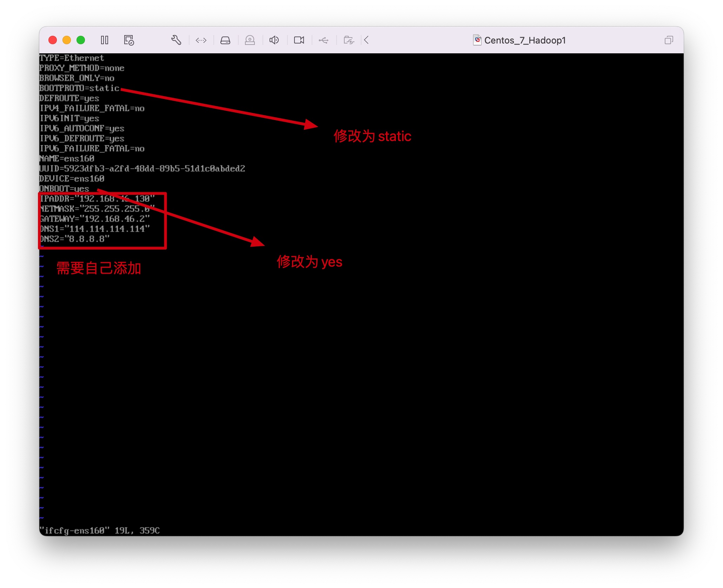Open the hard disk drive icon
The image size is (723, 588).
pos(225,40)
